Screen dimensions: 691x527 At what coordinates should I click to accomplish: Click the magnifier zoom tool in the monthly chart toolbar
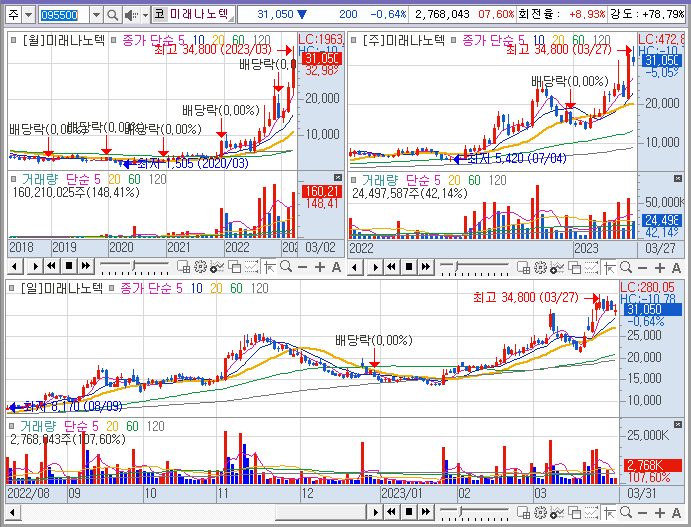coord(286,267)
